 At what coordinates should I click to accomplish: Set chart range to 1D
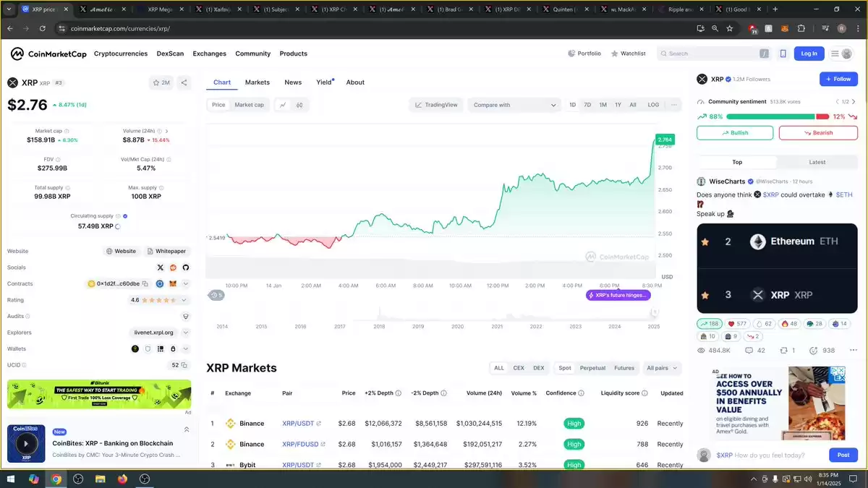click(x=573, y=105)
